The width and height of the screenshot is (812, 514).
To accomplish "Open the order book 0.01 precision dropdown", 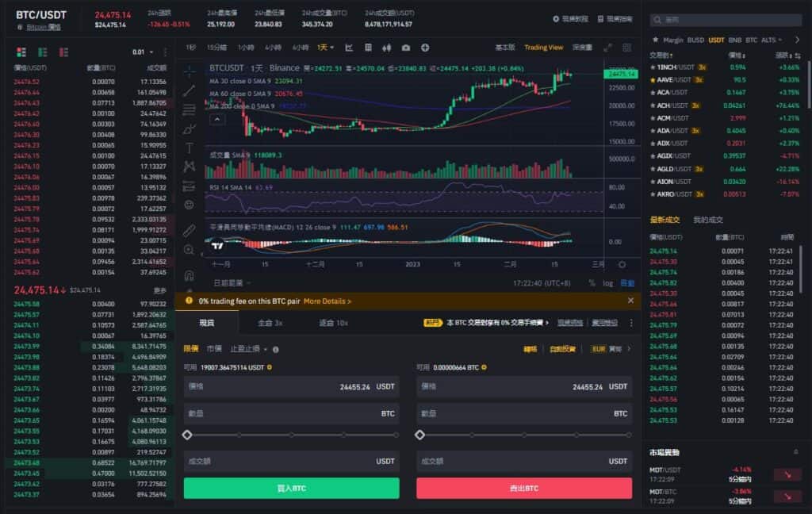I will tap(143, 52).
